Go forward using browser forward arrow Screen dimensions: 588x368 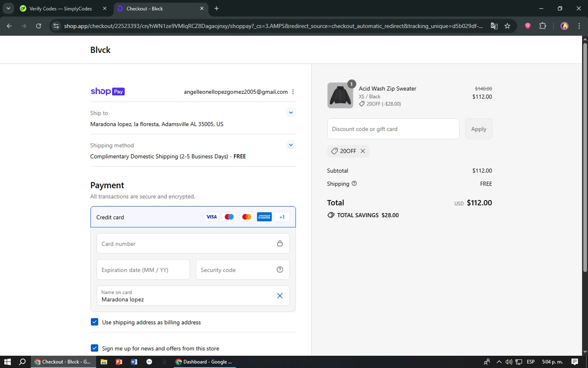tap(24, 26)
